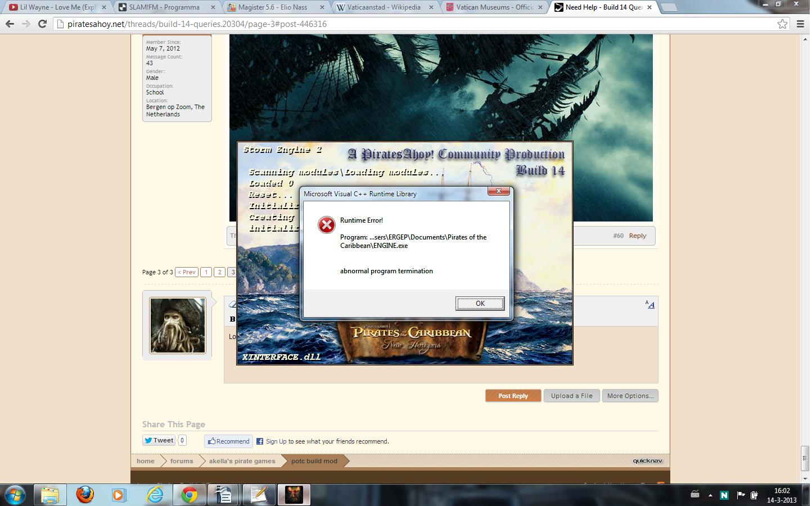This screenshot has height=506, width=812.
Task: Click the akella's pirate games breadcrumb
Action: 242,461
